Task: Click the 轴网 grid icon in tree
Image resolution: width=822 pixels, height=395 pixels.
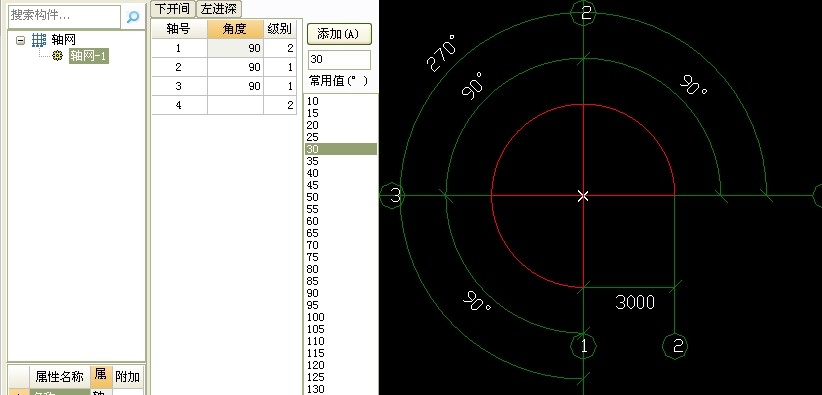Action: [x=39, y=40]
